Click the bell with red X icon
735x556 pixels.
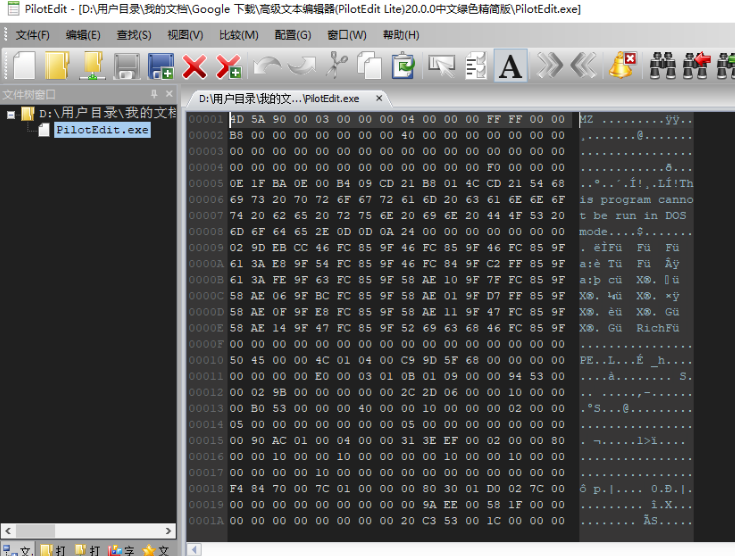[x=622, y=65]
